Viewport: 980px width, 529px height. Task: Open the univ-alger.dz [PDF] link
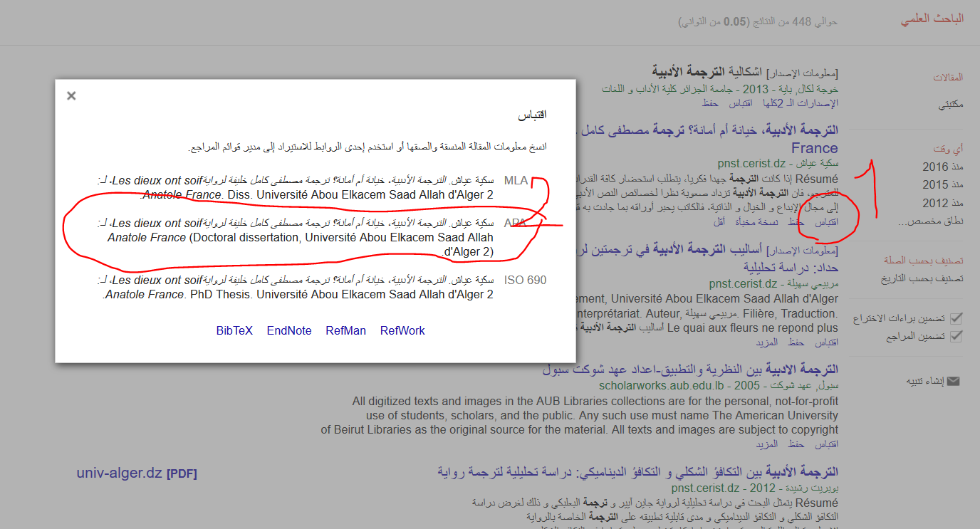click(137, 473)
